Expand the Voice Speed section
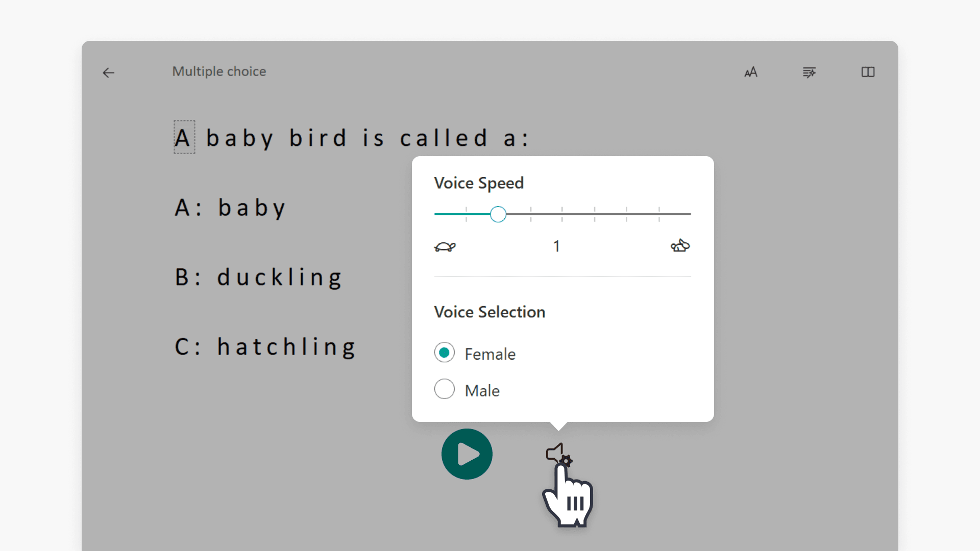Screen dimensions: 980x551 point(478,183)
